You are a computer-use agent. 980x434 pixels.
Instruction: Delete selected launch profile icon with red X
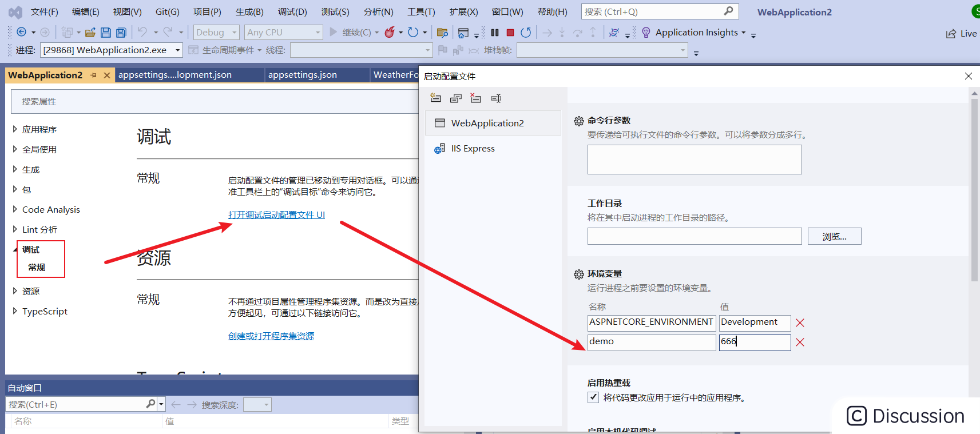(475, 98)
